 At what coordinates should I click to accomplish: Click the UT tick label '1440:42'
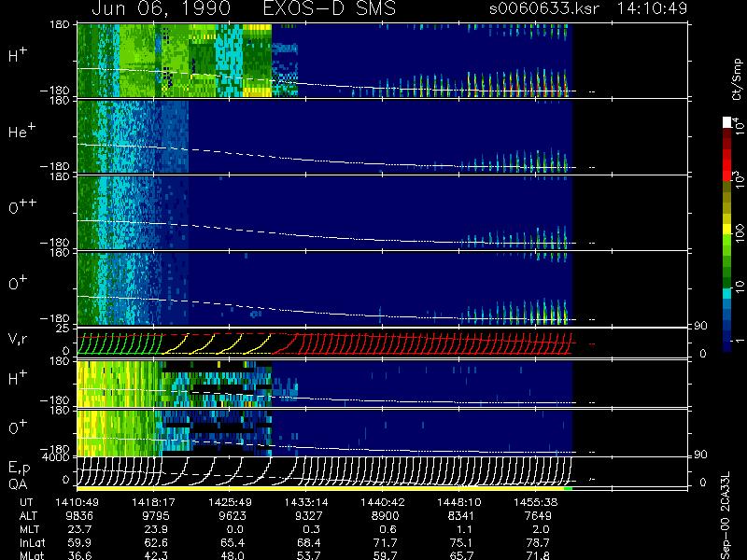[x=383, y=502]
